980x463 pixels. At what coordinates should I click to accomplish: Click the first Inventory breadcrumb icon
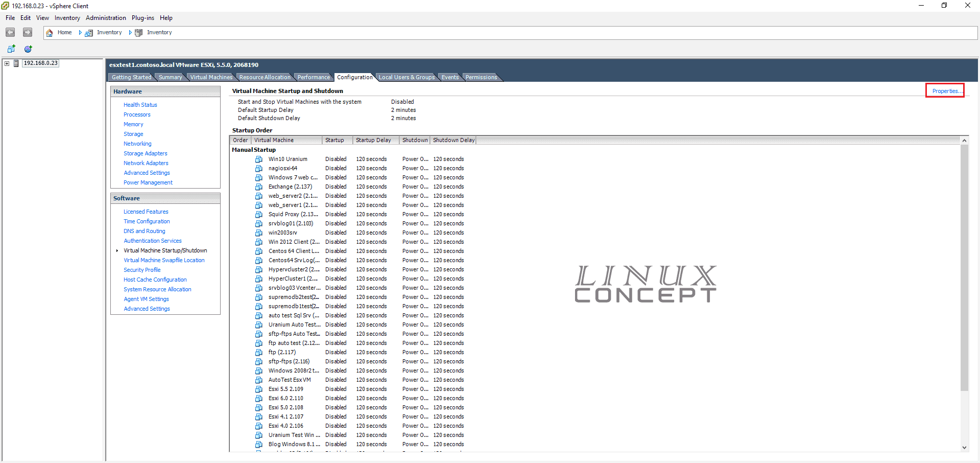click(89, 33)
